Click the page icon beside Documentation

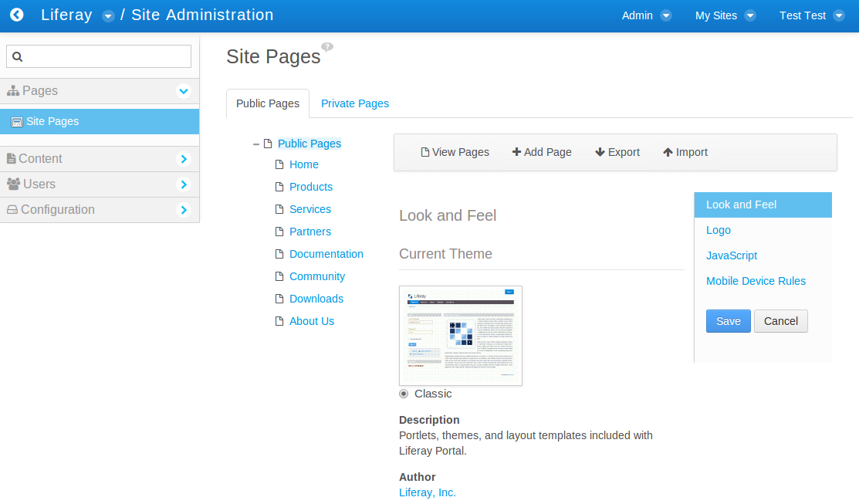coord(279,254)
